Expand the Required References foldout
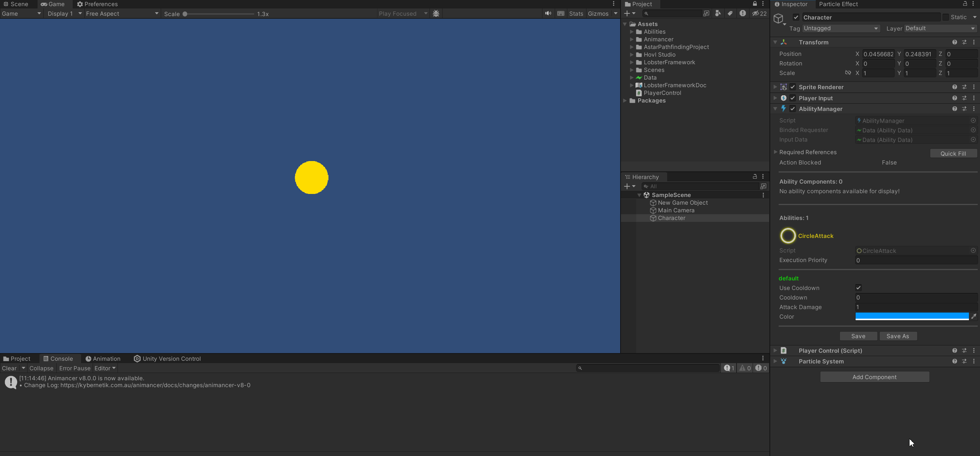 776,152
